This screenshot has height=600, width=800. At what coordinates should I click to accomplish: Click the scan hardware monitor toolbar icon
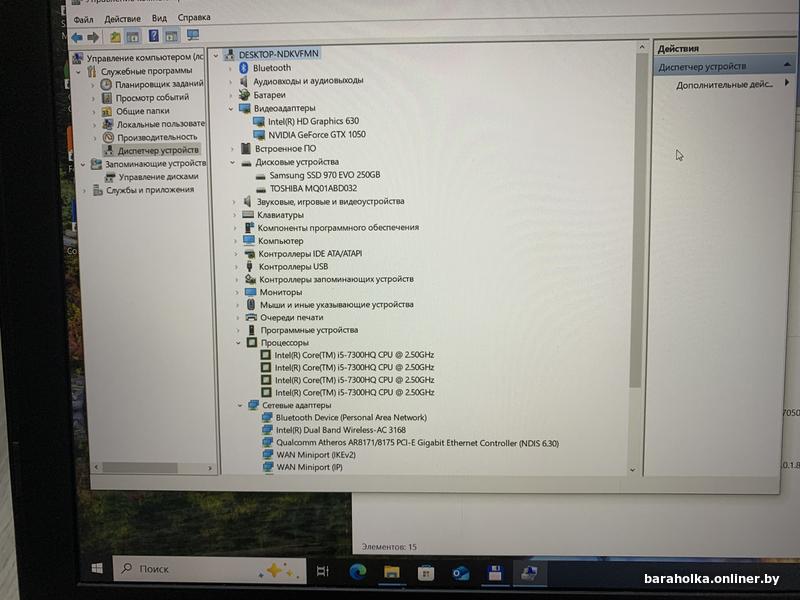(192, 35)
